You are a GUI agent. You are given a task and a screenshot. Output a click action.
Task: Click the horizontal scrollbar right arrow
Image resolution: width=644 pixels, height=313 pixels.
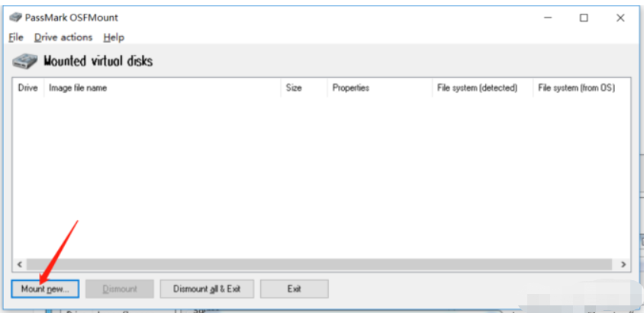coord(623,264)
